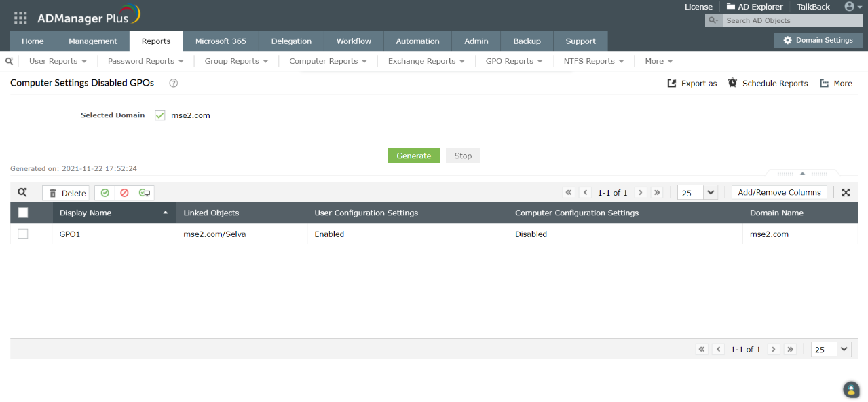Sort by Display Name arrow
868x402 pixels.
[x=166, y=213]
